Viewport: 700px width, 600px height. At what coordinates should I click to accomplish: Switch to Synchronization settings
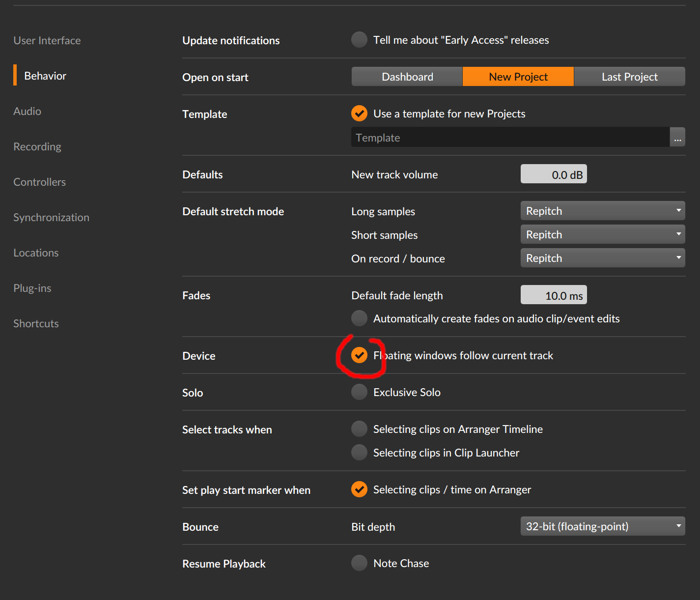click(x=52, y=217)
